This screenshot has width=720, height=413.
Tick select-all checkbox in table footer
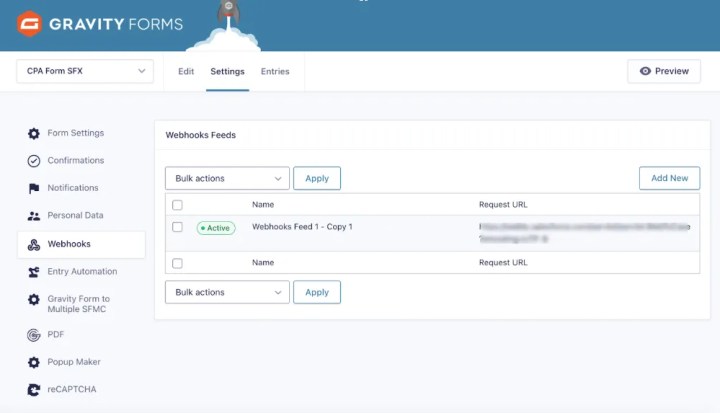[177, 263]
